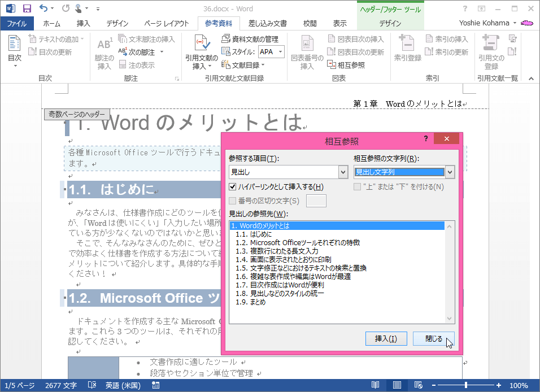Click 引用文の登録 mark citation icon
Image resolution: width=540 pixels, height=392 pixels.
click(x=491, y=53)
